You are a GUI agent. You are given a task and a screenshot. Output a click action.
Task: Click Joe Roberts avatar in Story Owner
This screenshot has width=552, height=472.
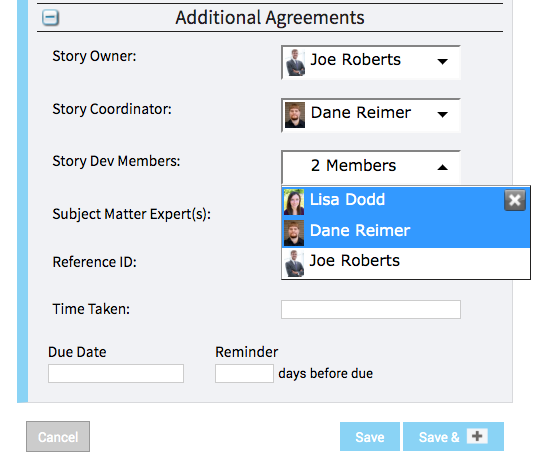pos(295,63)
